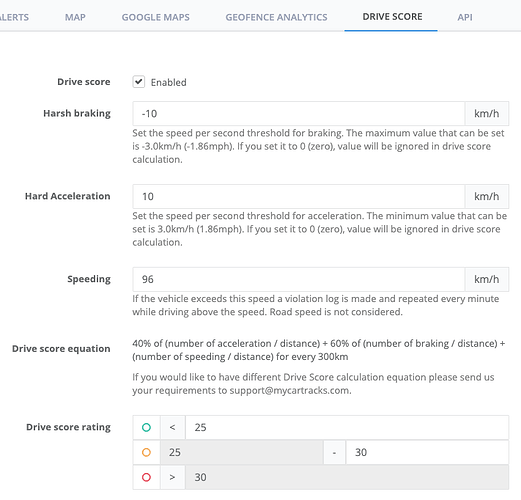Edit the green rating threshold value 25
Image resolution: width=521 pixels, height=500 pixels.
pos(347,427)
